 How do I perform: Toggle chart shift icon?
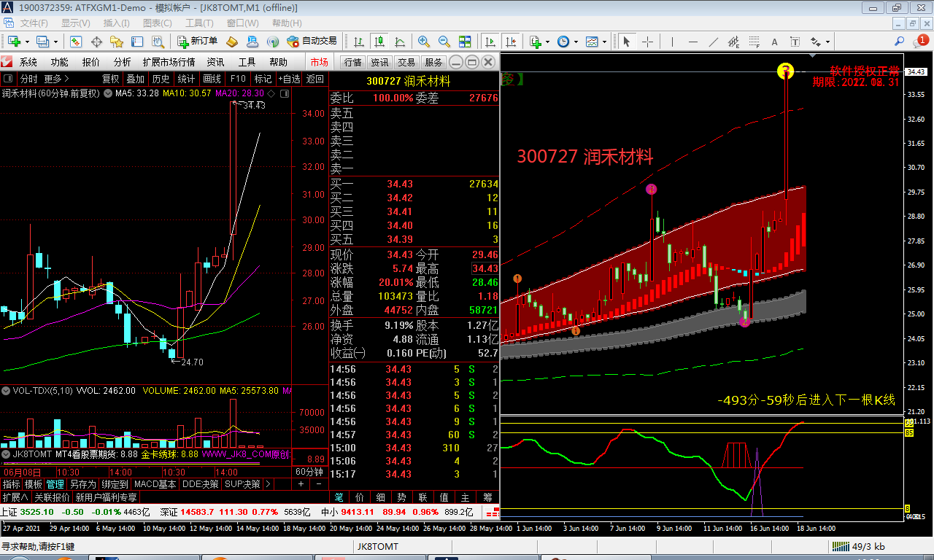pos(511,42)
